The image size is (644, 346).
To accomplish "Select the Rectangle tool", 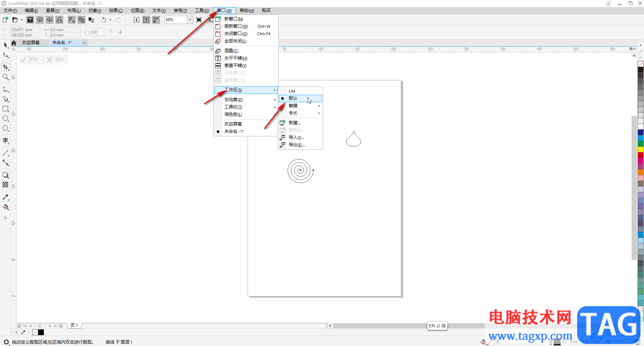I will click(5, 109).
